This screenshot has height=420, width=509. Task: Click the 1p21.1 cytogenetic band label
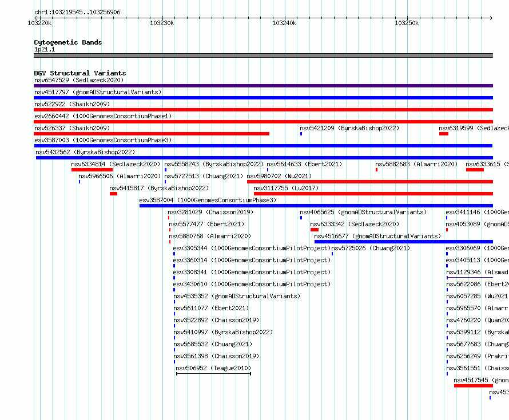coord(45,49)
